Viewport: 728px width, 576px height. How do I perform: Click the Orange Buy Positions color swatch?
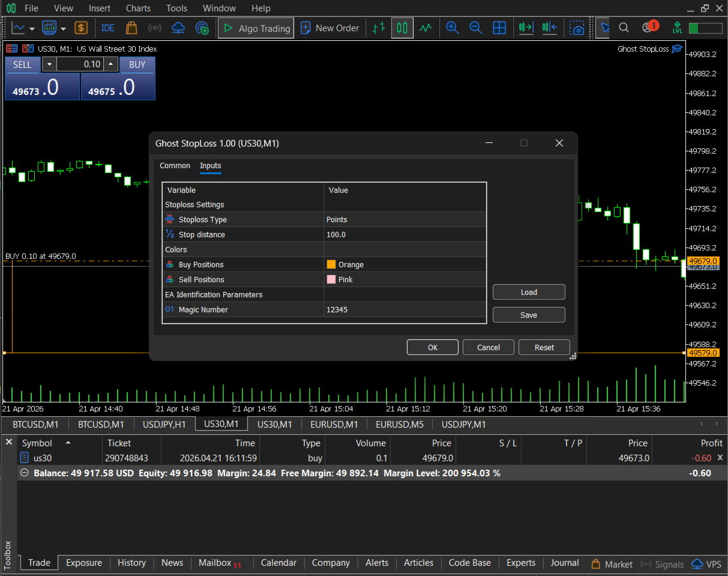coord(331,265)
